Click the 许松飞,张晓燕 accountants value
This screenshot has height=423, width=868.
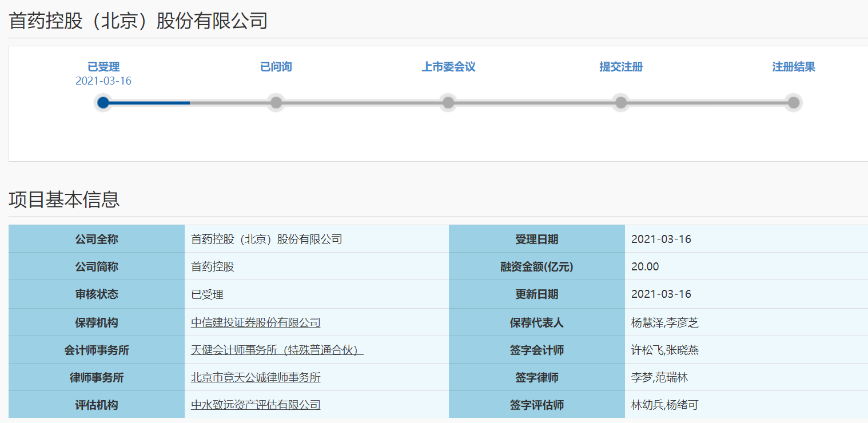665,350
